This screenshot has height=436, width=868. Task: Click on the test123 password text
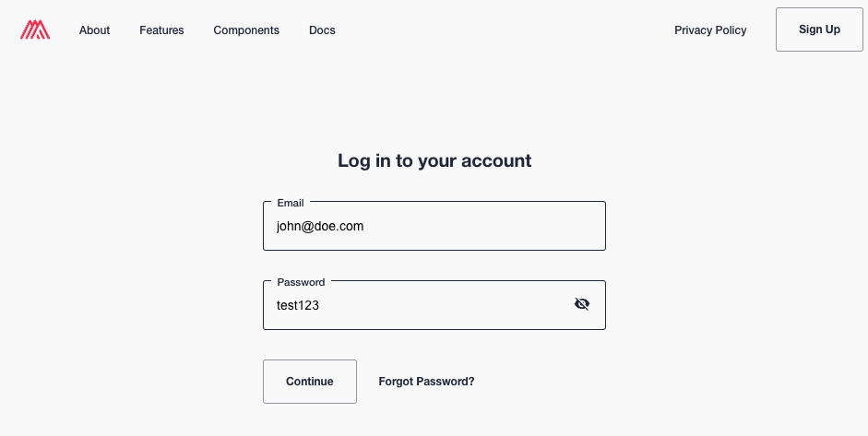298,305
